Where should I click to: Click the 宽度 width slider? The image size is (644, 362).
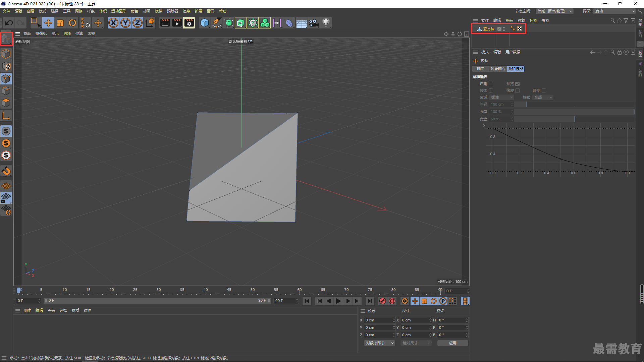pyautogui.click(x=574, y=119)
